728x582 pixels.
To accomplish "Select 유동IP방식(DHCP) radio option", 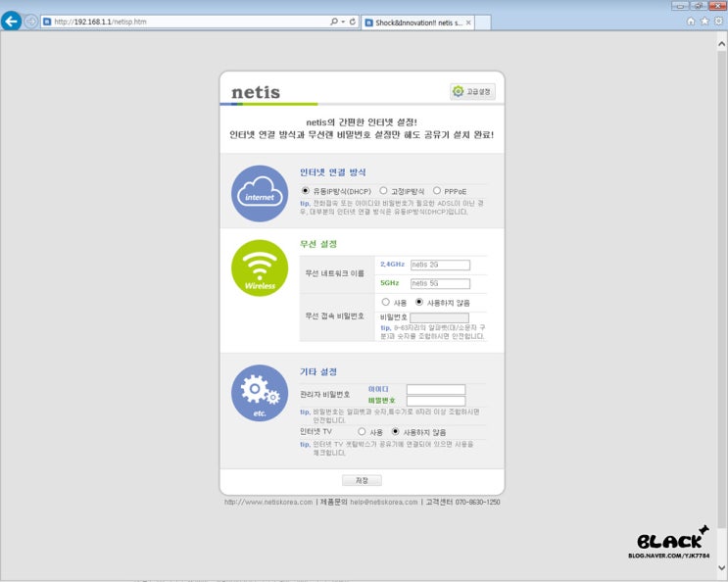I will (x=305, y=191).
